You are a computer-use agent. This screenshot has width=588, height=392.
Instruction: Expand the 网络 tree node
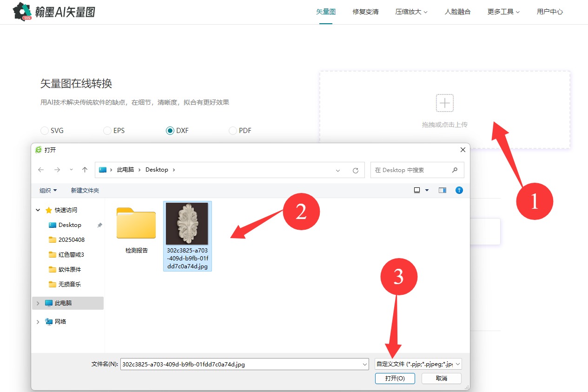(x=38, y=322)
